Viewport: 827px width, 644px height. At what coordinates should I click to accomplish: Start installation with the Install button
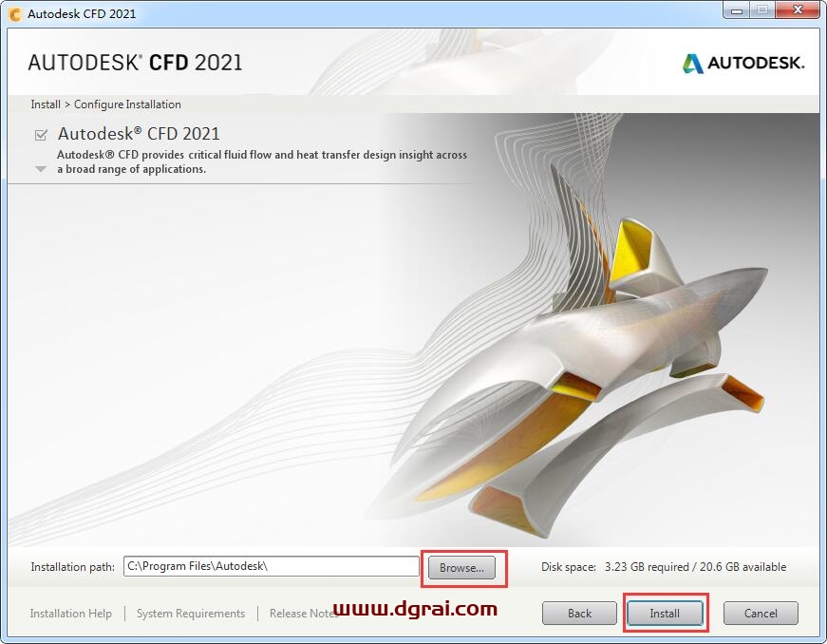coord(665,613)
